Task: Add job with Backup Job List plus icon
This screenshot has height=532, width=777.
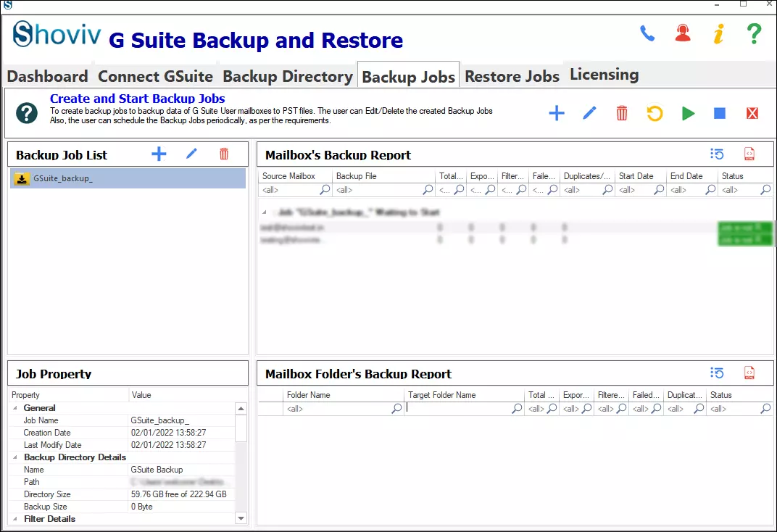Action: pos(159,154)
